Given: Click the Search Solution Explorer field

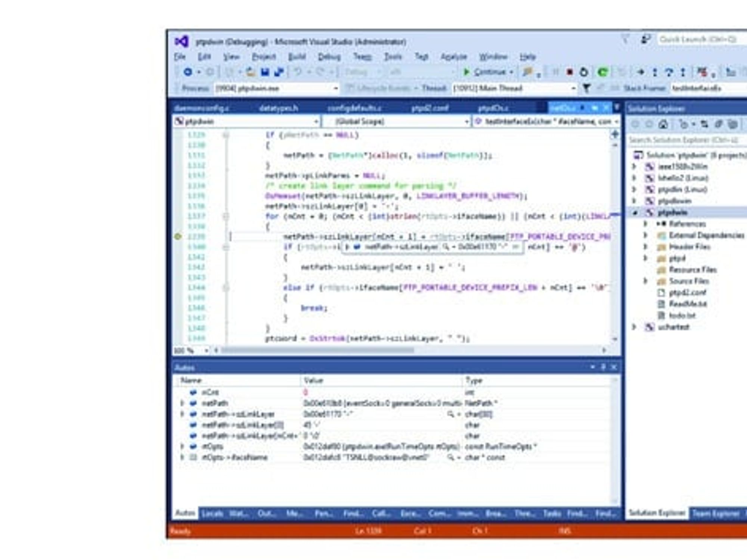Looking at the screenshot, I should pos(687,140).
